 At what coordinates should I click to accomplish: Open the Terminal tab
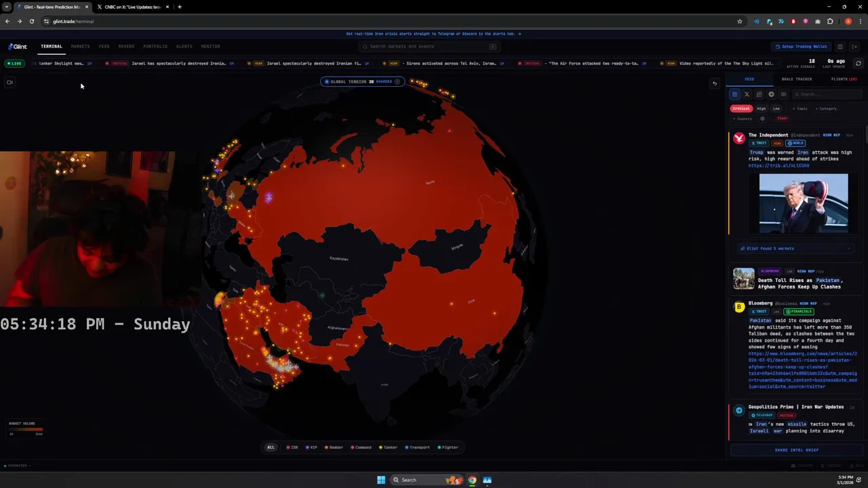point(51,47)
